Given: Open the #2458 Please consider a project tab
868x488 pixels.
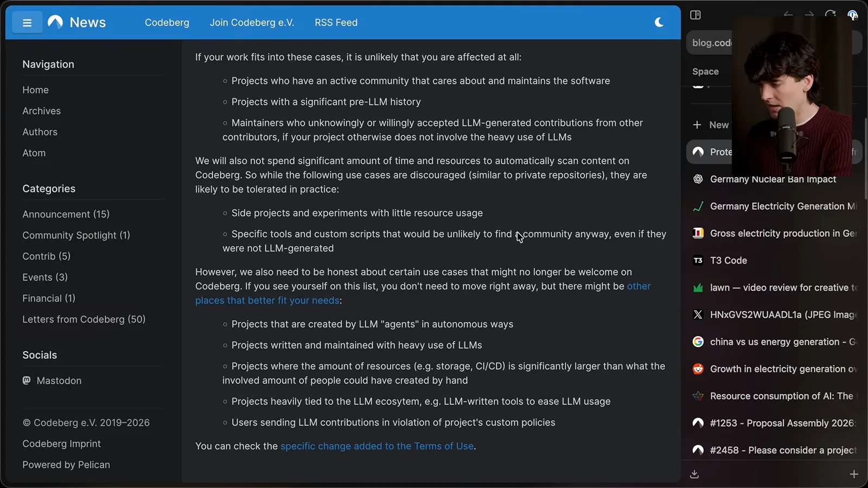Looking at the screenshot, I should (773, 450).
